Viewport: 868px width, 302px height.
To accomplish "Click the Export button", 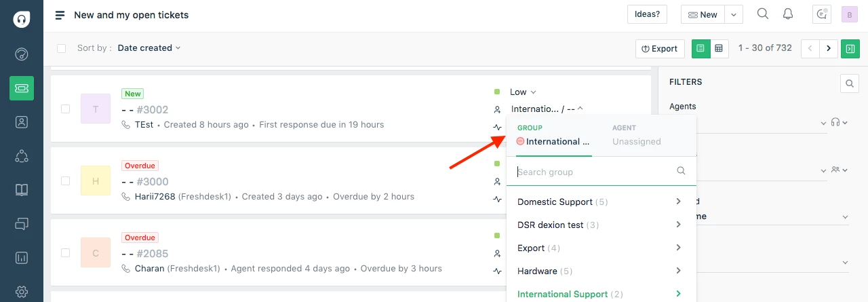I will tap(660, 49).
